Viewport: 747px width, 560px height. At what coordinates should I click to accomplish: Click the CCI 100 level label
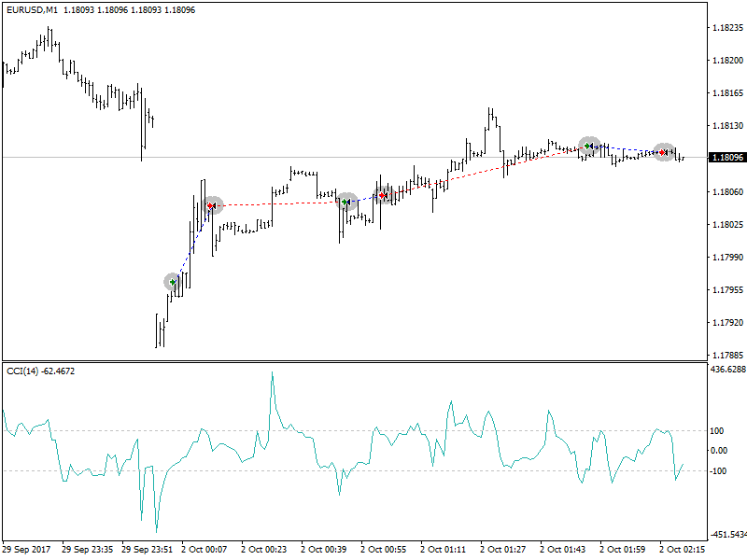[717, 430]
